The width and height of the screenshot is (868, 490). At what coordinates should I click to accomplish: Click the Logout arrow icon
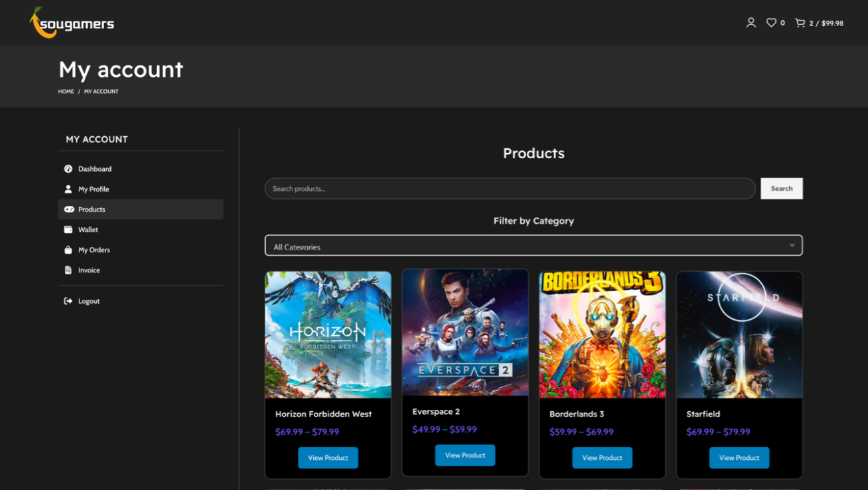tap(68, 301)
